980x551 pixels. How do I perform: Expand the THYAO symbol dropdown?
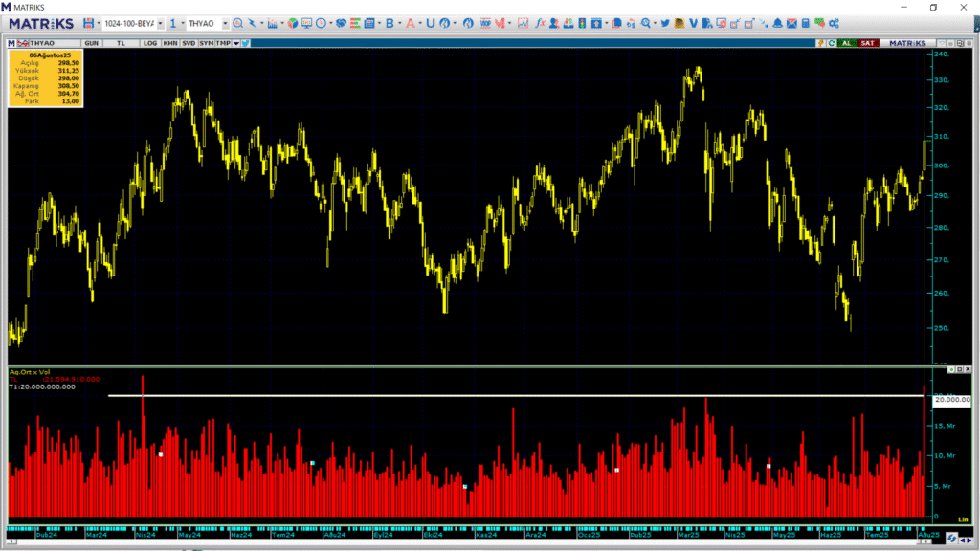click(224, 23)
